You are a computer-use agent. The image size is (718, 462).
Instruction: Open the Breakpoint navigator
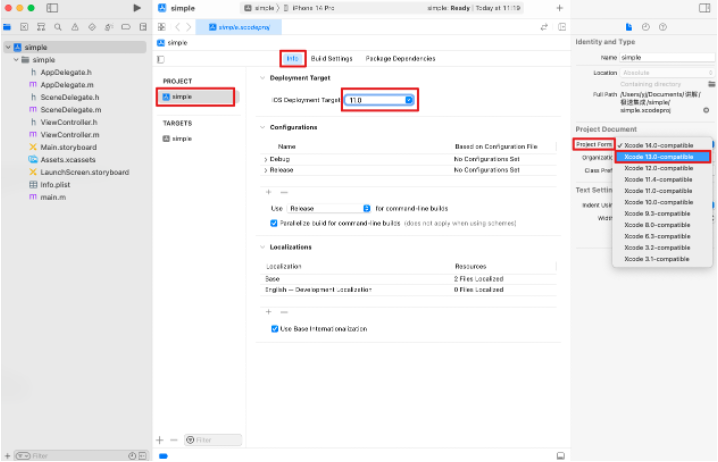(x=126, y=27)
